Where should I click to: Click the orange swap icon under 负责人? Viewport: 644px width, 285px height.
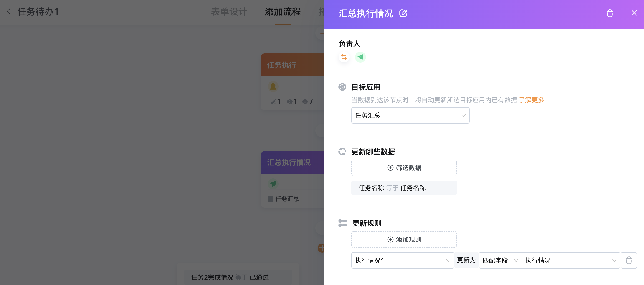(344, 57)
